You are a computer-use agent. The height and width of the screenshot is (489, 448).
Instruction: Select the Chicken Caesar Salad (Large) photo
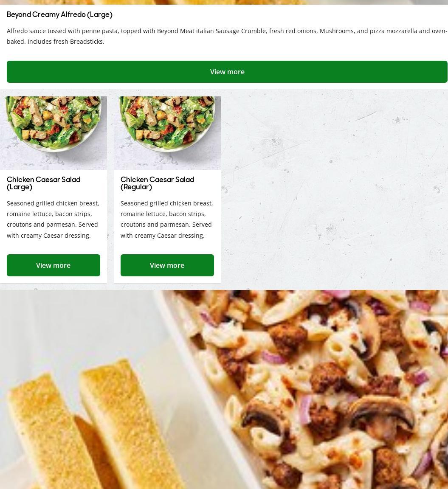coord(54,133)
